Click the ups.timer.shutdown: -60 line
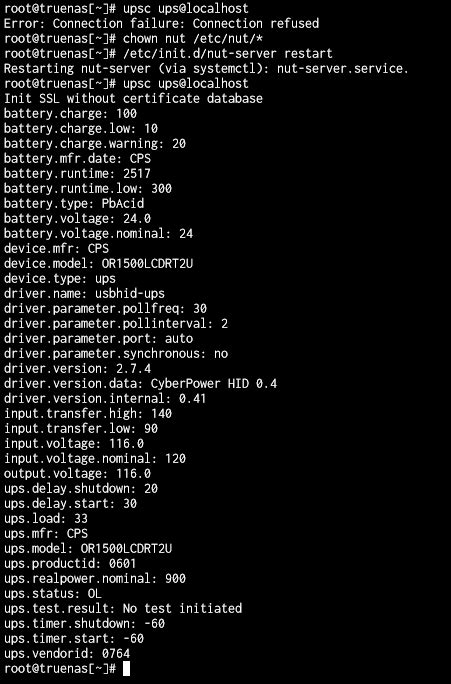Viewport: 451px width, 684px height. click(x=84, y=623)
